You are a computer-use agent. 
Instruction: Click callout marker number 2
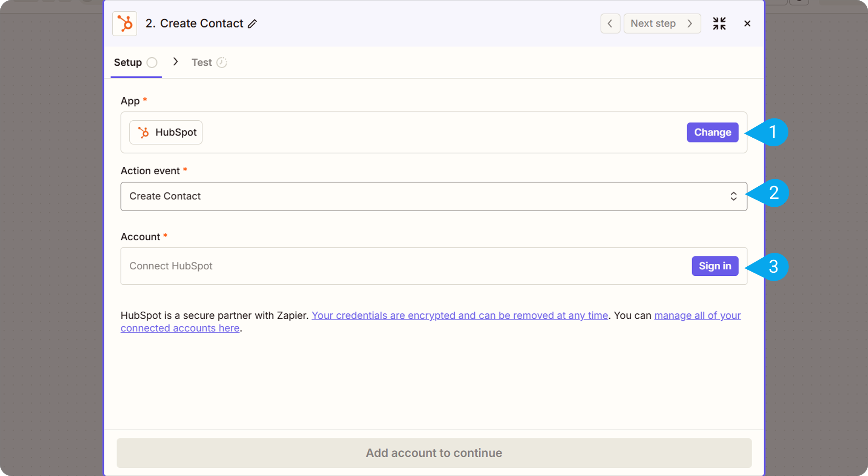click(x=773, y=193)
